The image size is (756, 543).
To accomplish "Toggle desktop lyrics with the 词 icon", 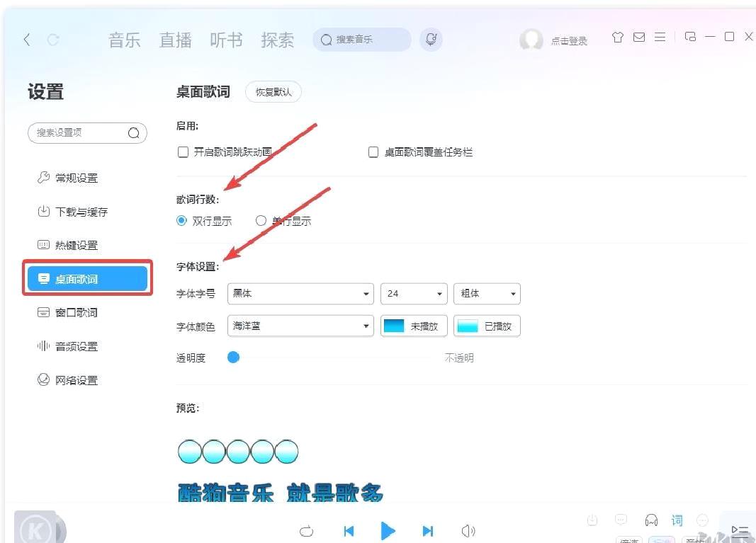I will tap(677, 520).
